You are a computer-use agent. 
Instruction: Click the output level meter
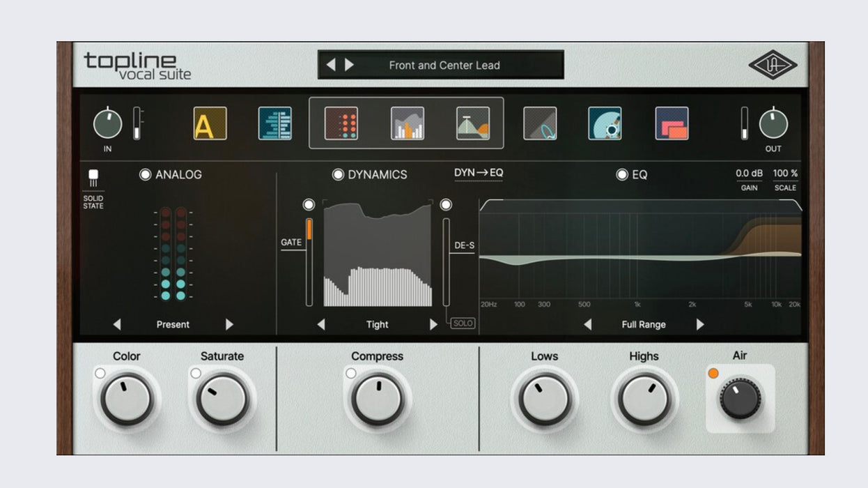(x=744, y=123)
